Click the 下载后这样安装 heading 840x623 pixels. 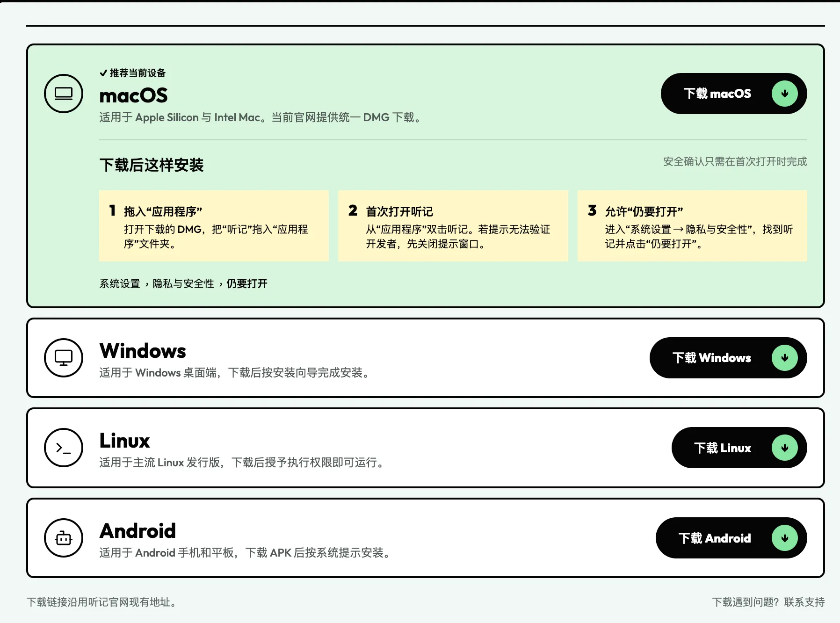point(152,165)
